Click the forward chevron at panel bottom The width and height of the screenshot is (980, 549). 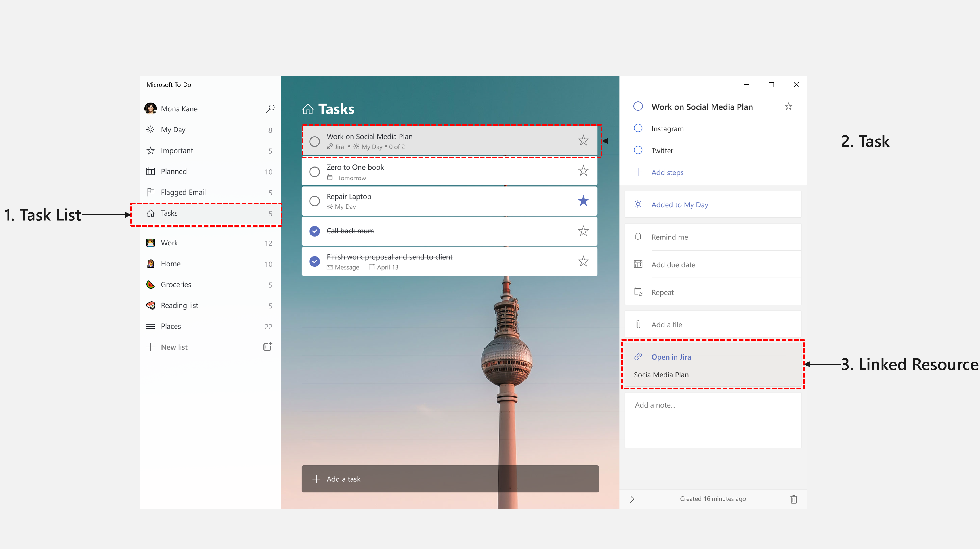[631, 498]
